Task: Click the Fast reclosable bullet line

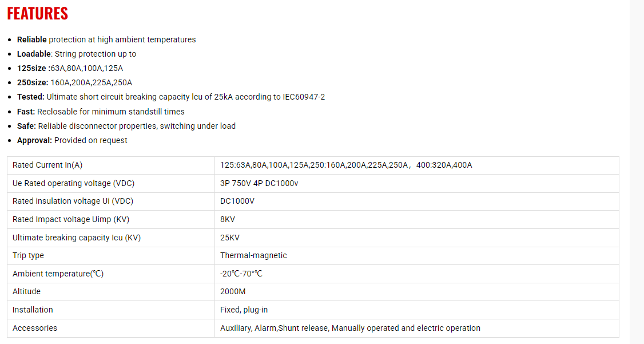Action: tap(101, 112)
